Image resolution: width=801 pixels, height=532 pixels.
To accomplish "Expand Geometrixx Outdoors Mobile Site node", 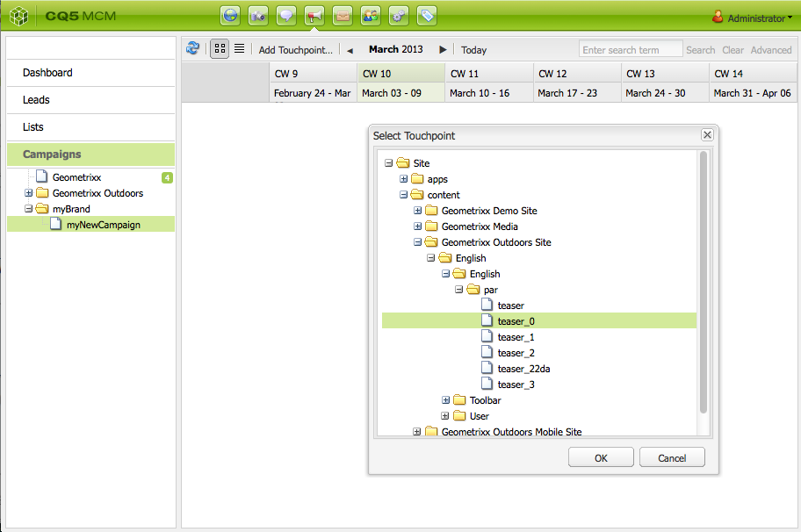I will [417, 431].
